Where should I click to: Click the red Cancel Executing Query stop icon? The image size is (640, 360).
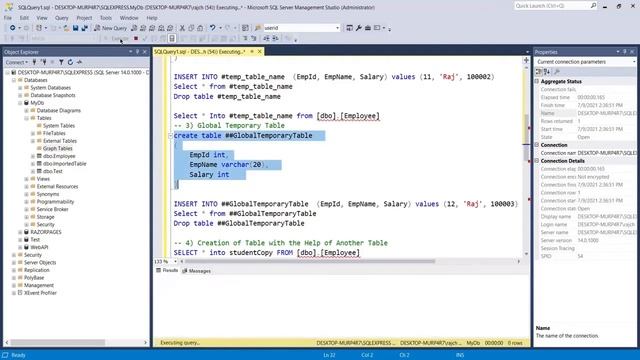(136, 38)
